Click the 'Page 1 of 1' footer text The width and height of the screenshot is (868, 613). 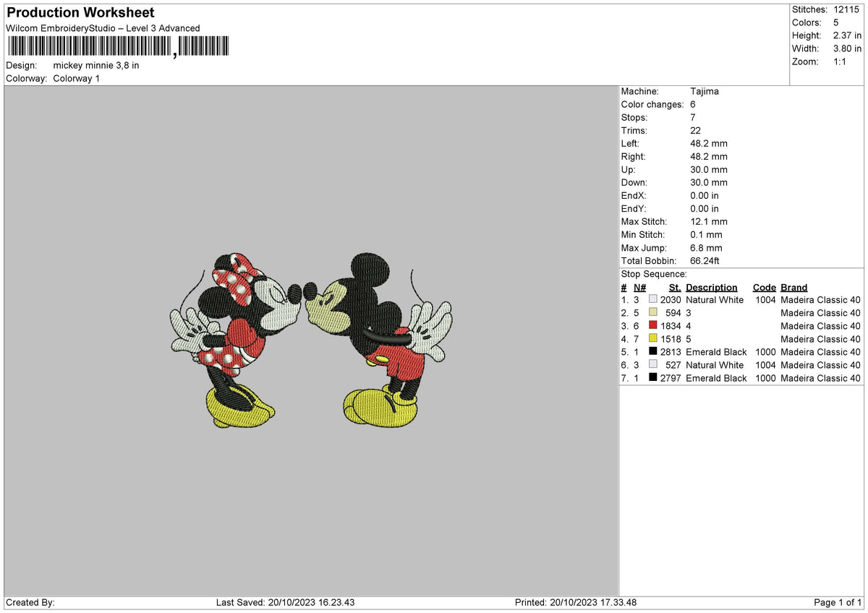pyautogui.click(x=838, y=602)
